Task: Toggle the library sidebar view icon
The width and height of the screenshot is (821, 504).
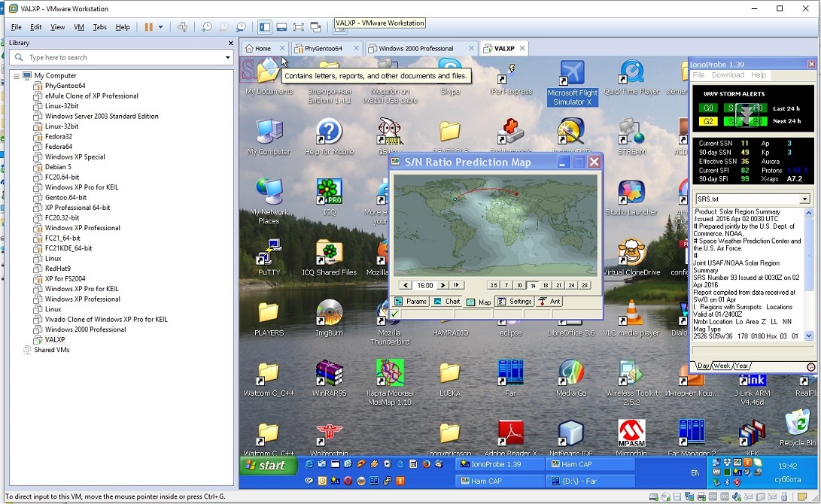Action: coord(265,26)
